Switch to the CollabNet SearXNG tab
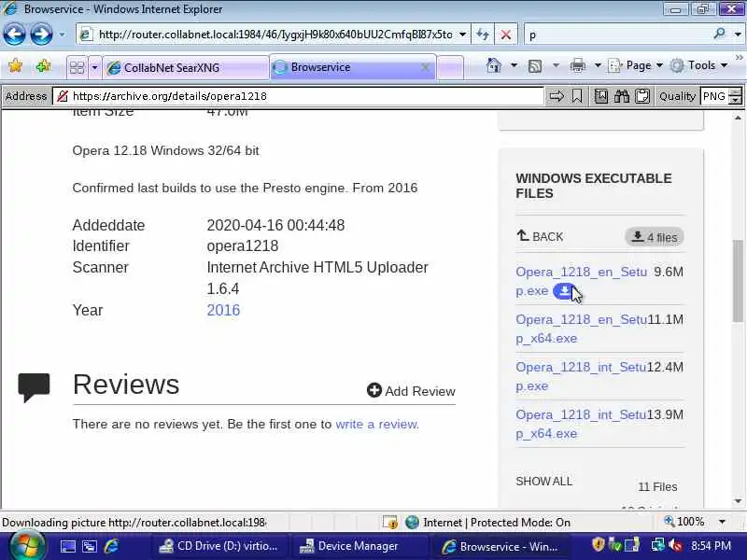The height and width of the screenshot is (560, 747). 186,67
